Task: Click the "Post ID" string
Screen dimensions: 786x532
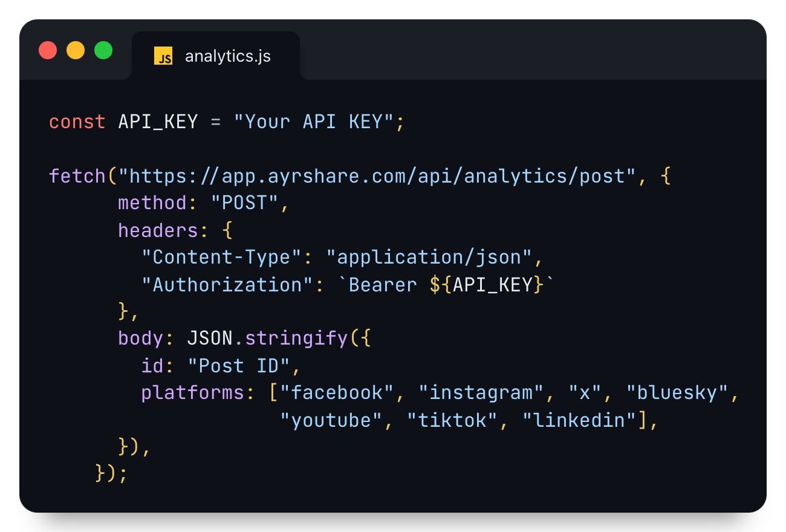Action: coord(239,366)
